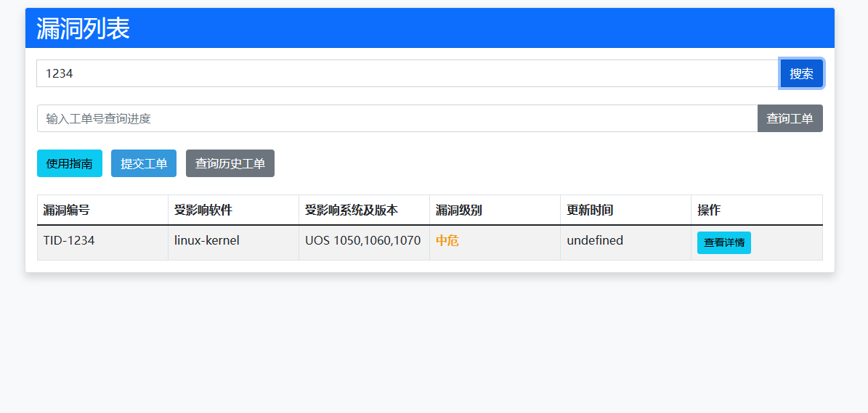Select the TID-1234 vulnerability ID cell
The height and width of the screenshot is (413, 868).
pos(69,240)
